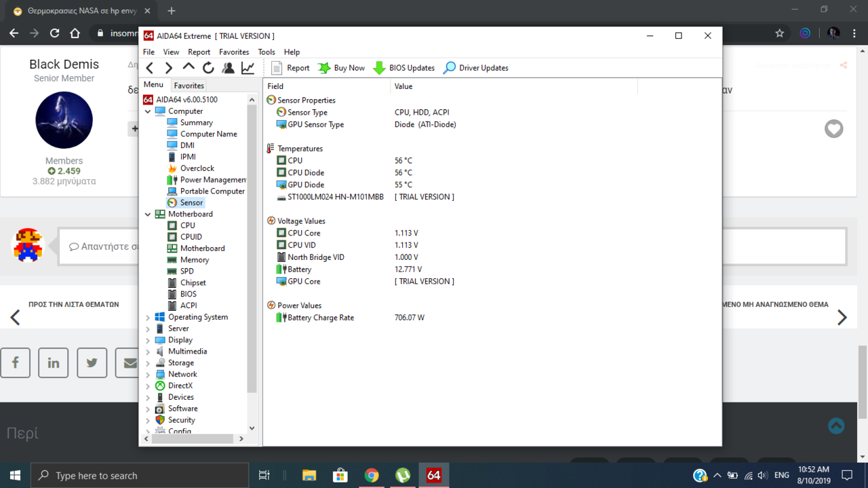Expand the Storage tree node

pyautogui.click(x=148, y=363)
